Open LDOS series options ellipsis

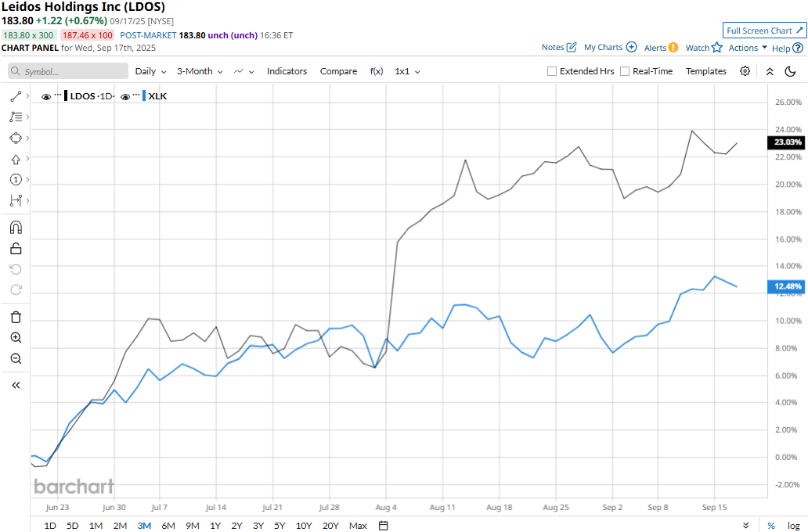57,95
